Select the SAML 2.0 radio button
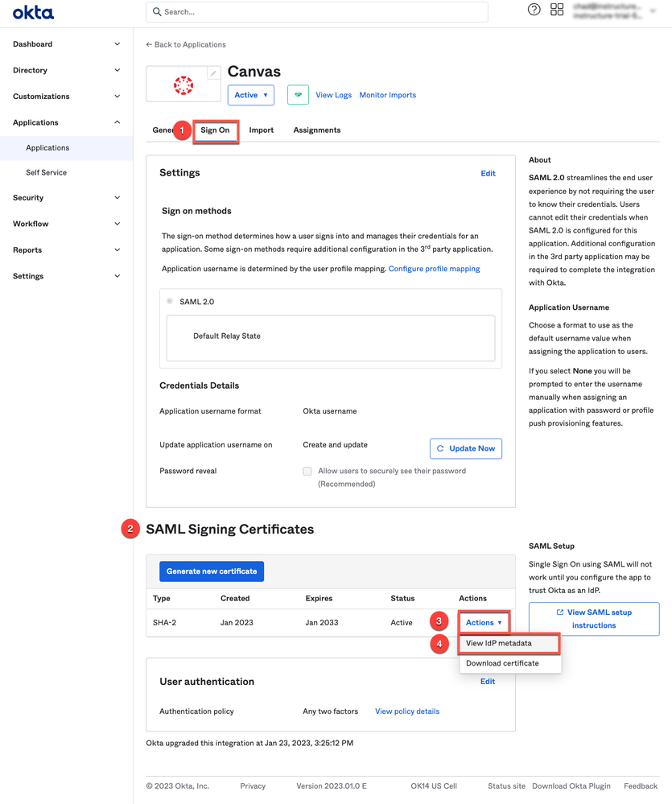This screenshot has width=672, height=804. 169,301
